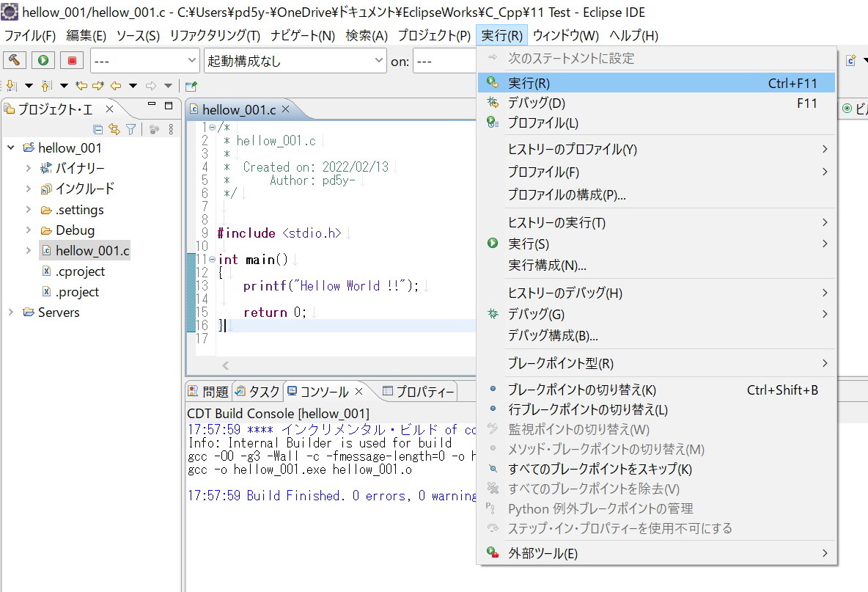Open ウィンドウ(W) menu

tap(565, 35)
